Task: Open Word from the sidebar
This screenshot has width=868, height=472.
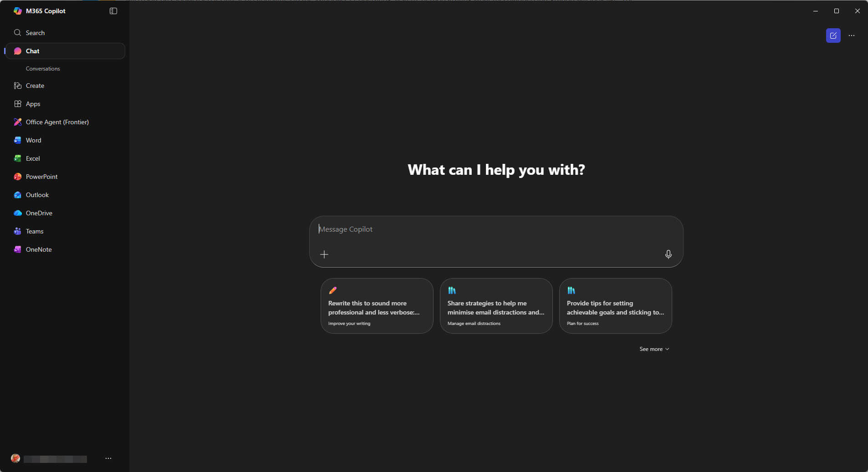Action: tap(33, 140)
